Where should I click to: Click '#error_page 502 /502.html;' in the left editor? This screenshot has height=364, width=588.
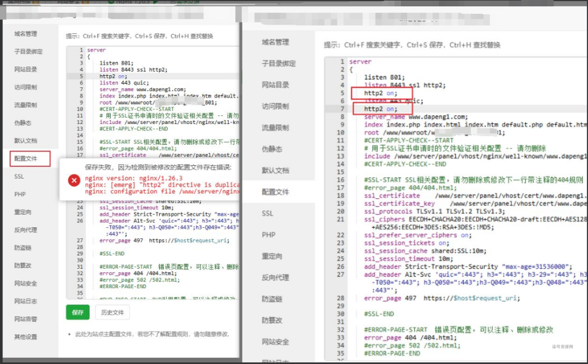coord(140,280)
